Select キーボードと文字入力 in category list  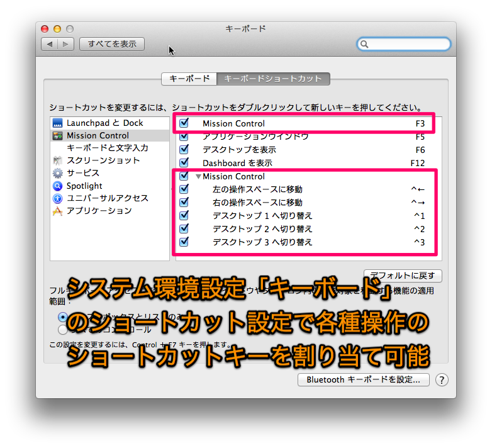click(108, 148)
